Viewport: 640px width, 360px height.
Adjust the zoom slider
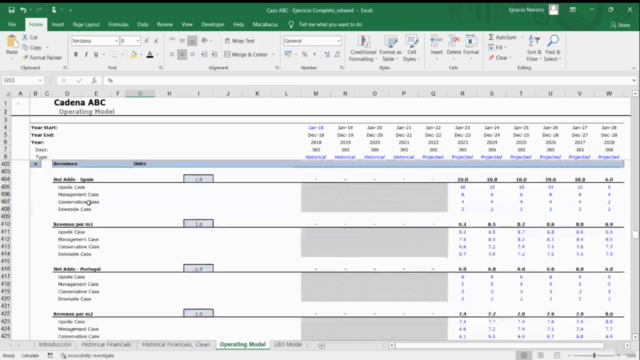coord(594,356)
